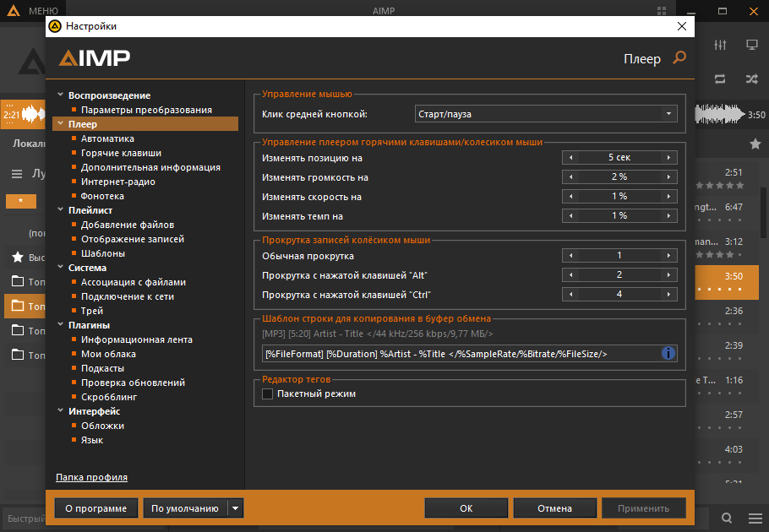
Task: Toggle shuffle icon in AIMP main window
Action: (752, 79)
